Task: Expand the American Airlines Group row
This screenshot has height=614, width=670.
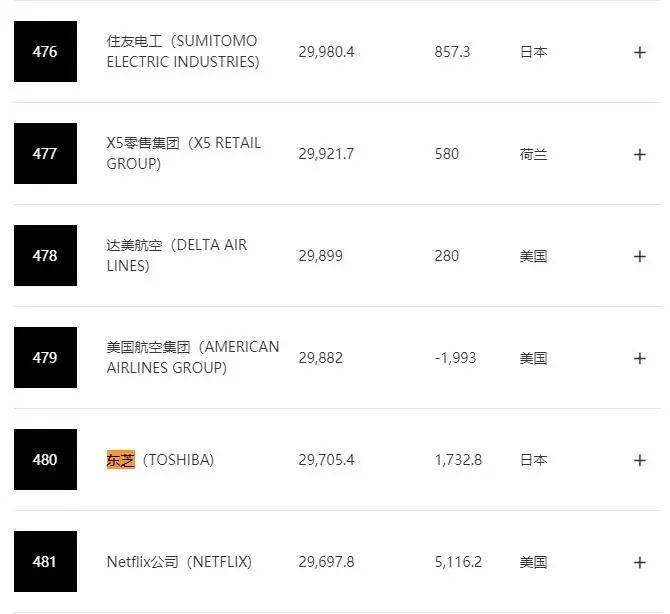Action: [x=640, y=358]
